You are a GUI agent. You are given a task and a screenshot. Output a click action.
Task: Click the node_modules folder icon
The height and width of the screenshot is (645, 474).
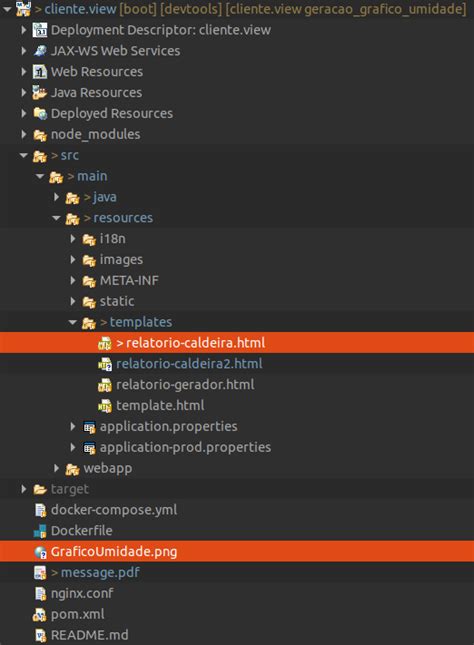point(40,135)
